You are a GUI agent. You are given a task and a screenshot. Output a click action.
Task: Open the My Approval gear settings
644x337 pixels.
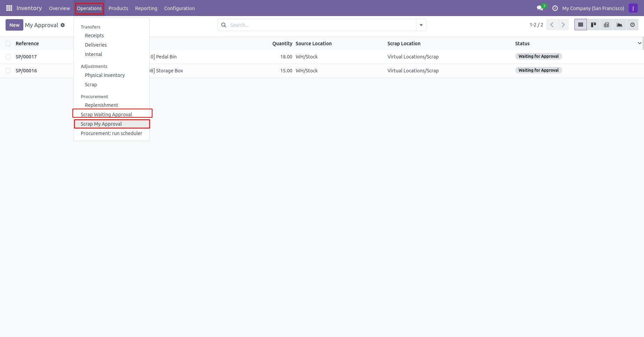[63, 25]
